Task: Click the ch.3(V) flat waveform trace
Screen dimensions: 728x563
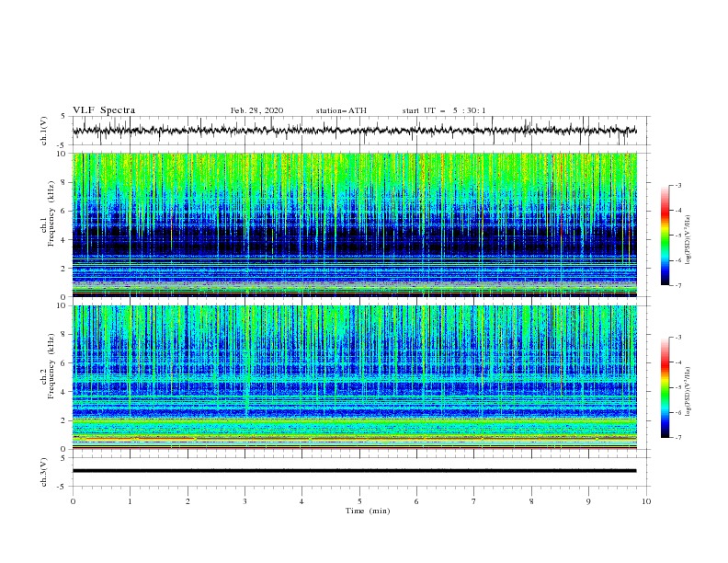Action: coord(354,471)
